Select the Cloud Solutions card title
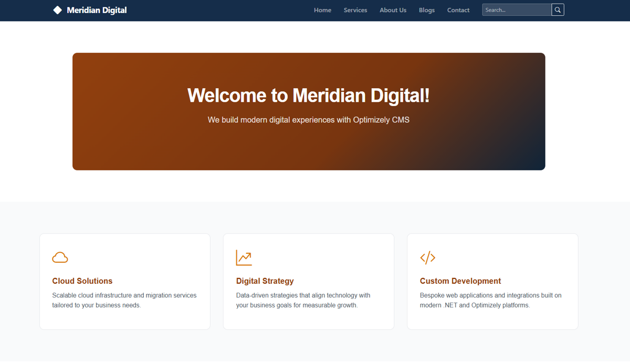 point(82,281)
